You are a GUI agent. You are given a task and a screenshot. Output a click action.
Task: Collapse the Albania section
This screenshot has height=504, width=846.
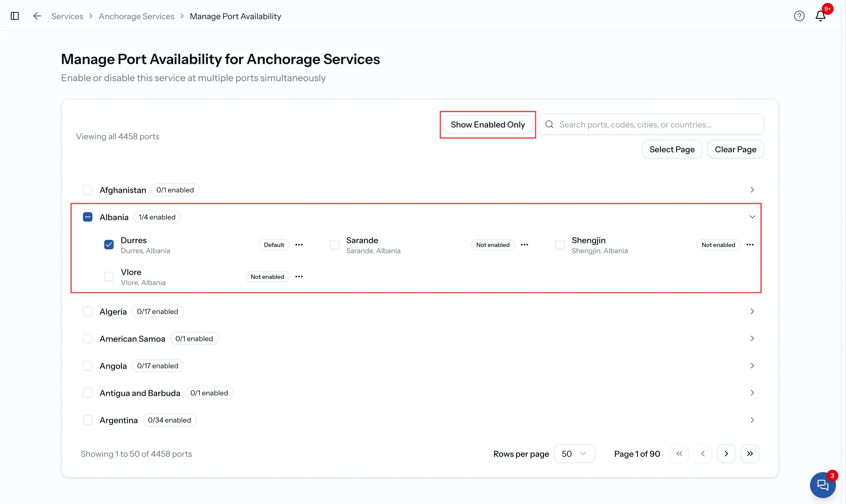(752, 217)
